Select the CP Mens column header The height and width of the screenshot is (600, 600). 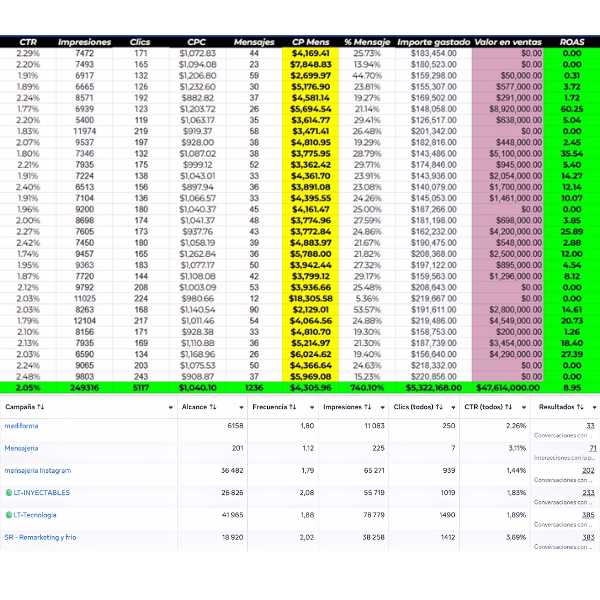(x=311, y=42)
